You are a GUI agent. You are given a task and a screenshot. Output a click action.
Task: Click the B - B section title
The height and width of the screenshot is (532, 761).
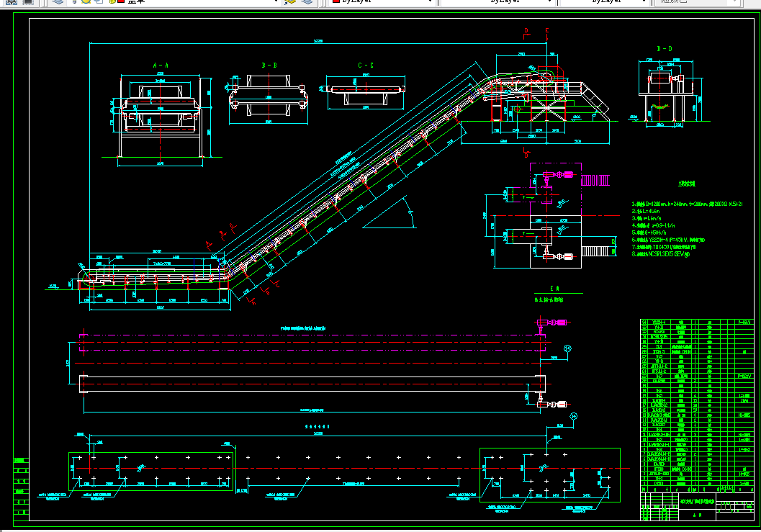(269, 65)
